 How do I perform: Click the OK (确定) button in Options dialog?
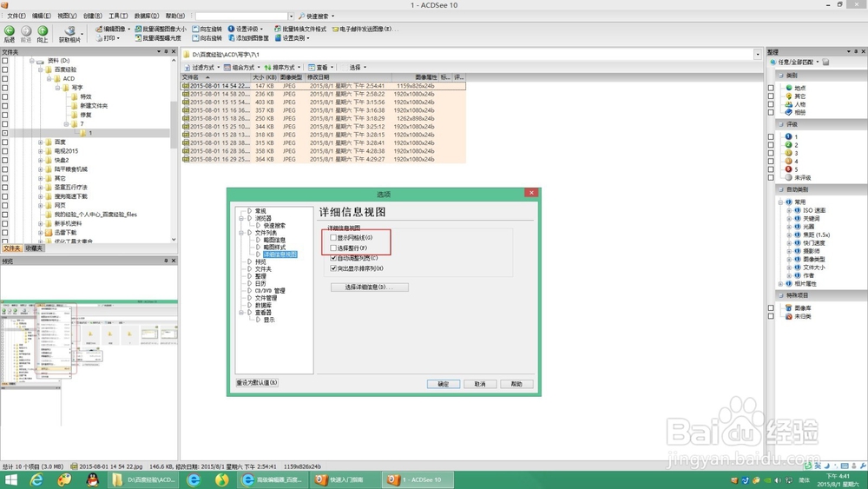pos(444,384)
